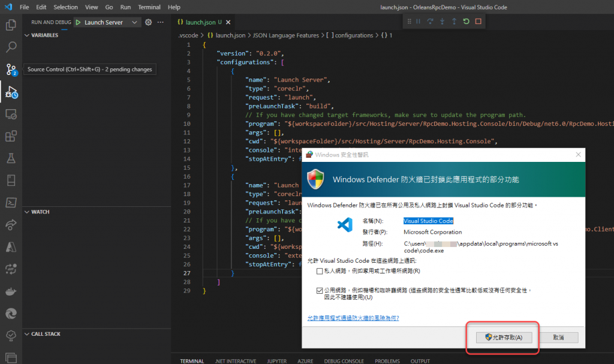Open the File menu
Screen dimensions: 614x364
click(24, 7)
